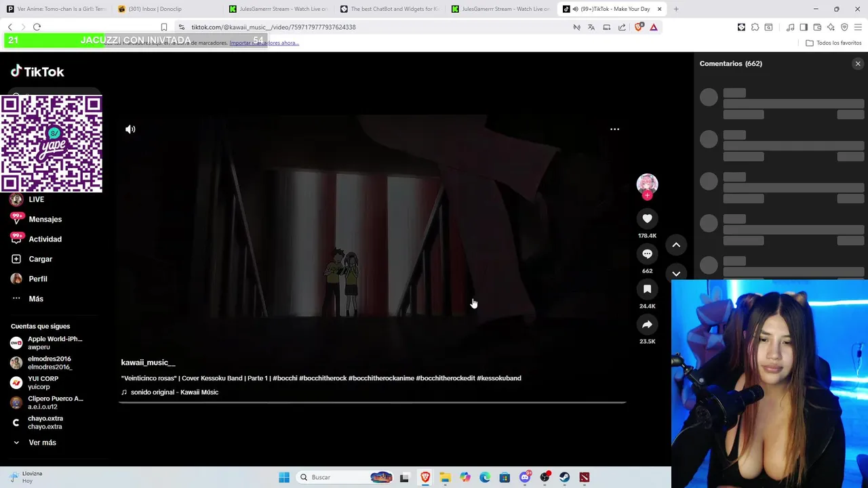Open the TikTok logo home link
868x488 pixels.
(37, 71)
